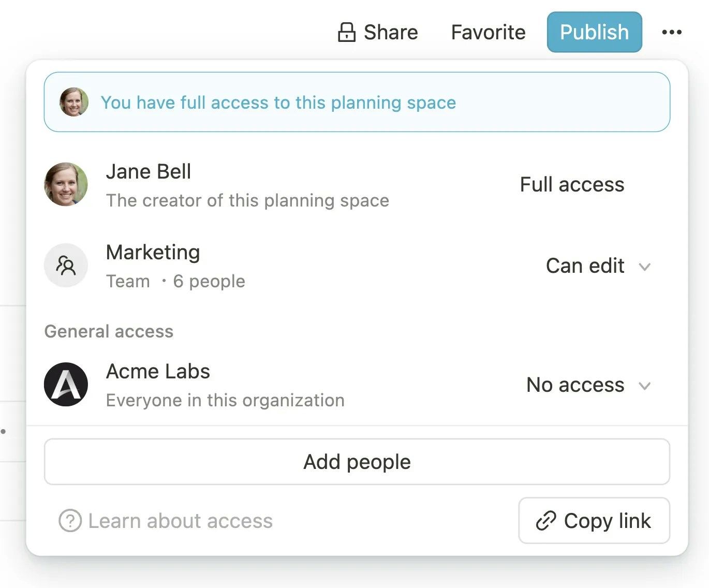
Task: Open the Learn about access link
Action: (x=180, y=521)
